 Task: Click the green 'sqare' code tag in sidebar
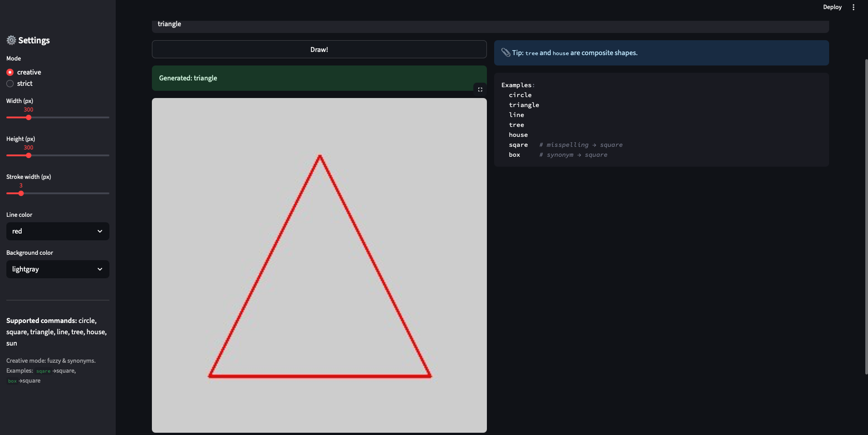pos(43,371)
